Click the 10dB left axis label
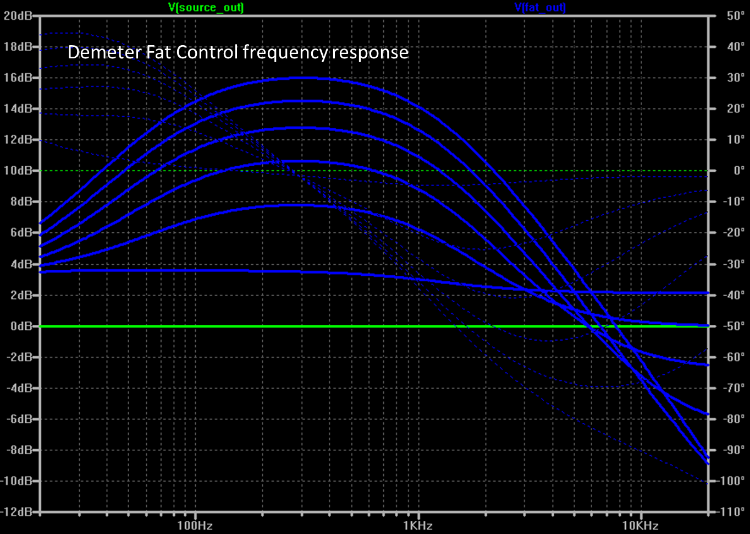The image size is (750, 534). (19, 171)
